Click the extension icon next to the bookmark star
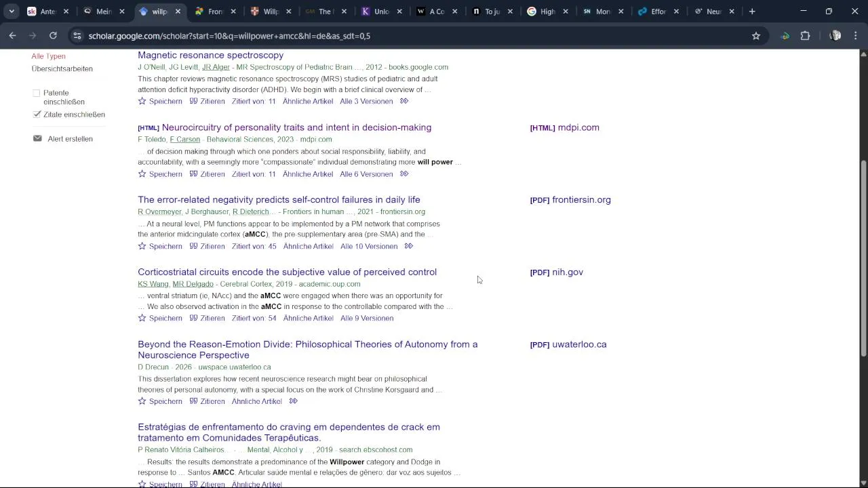Image resolution: width=868 pixels, height=488 pixels. [785, 36]
